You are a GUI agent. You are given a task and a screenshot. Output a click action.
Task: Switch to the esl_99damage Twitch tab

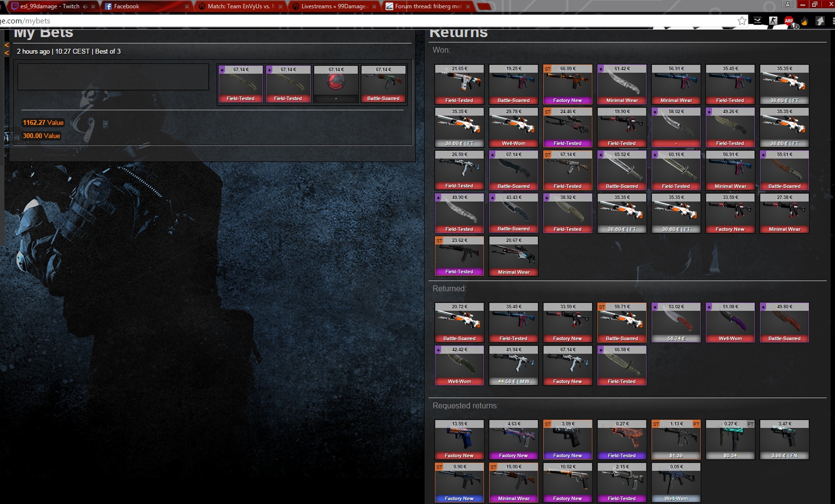(50, 6)
